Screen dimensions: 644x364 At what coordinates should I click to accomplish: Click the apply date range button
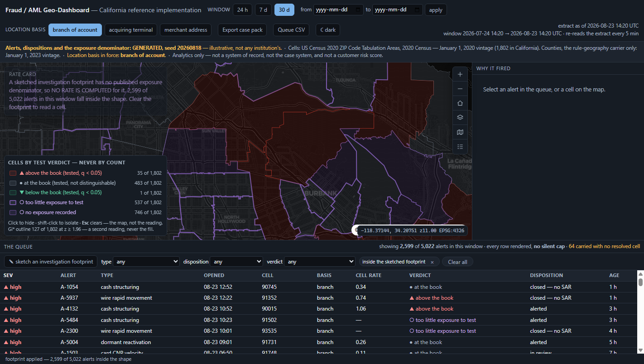tap(436, 10)
